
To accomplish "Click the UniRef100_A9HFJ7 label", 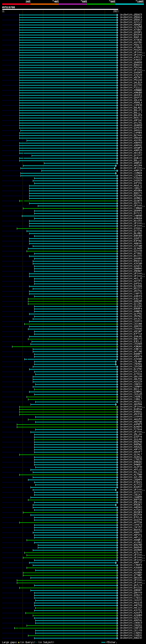I will click(131, 562).
